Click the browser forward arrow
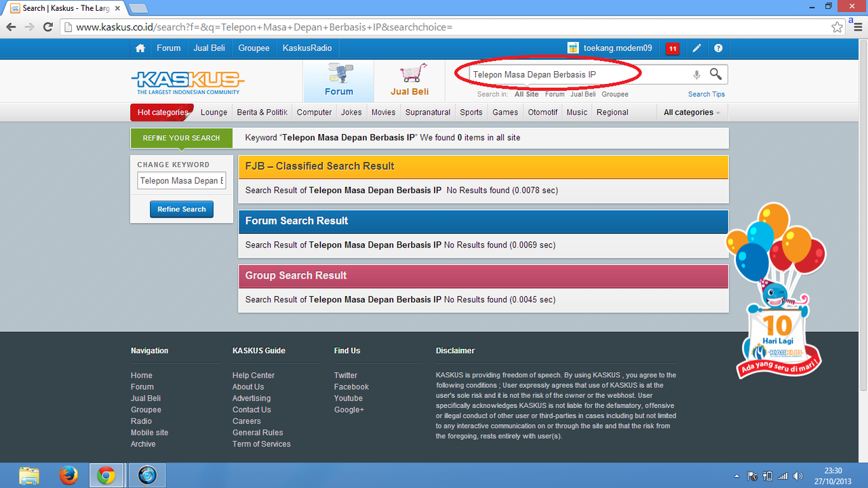 (x=29, y=27)
